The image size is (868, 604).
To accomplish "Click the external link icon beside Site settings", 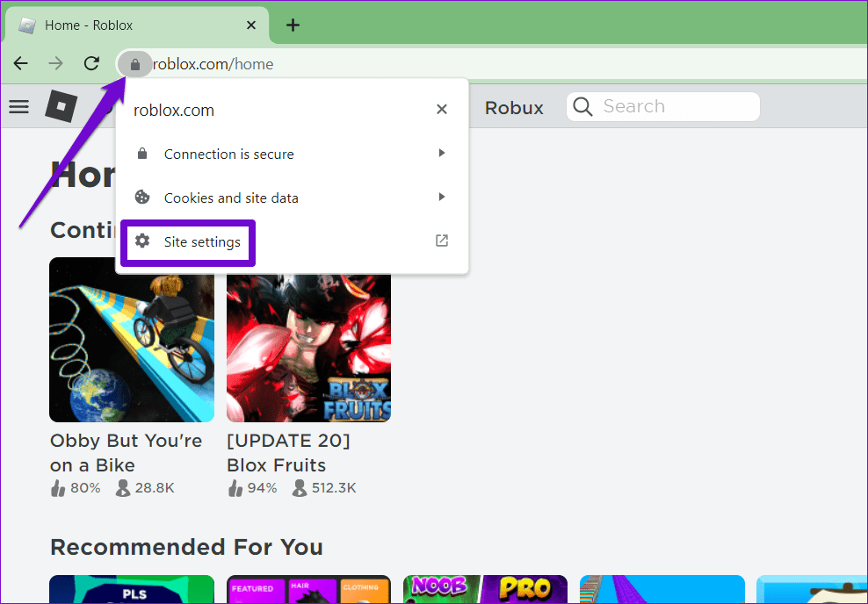I will pos(441,240).
